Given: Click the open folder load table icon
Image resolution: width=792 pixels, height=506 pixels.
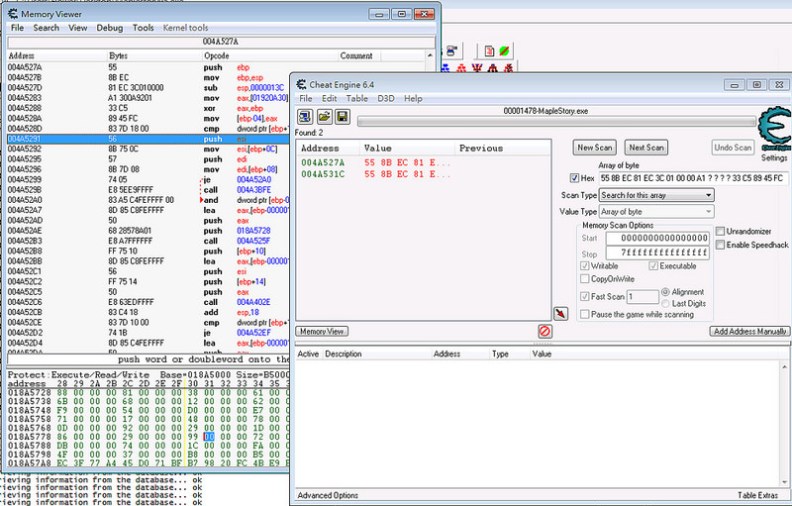Looking at the screenshot, I should (324, 117).
